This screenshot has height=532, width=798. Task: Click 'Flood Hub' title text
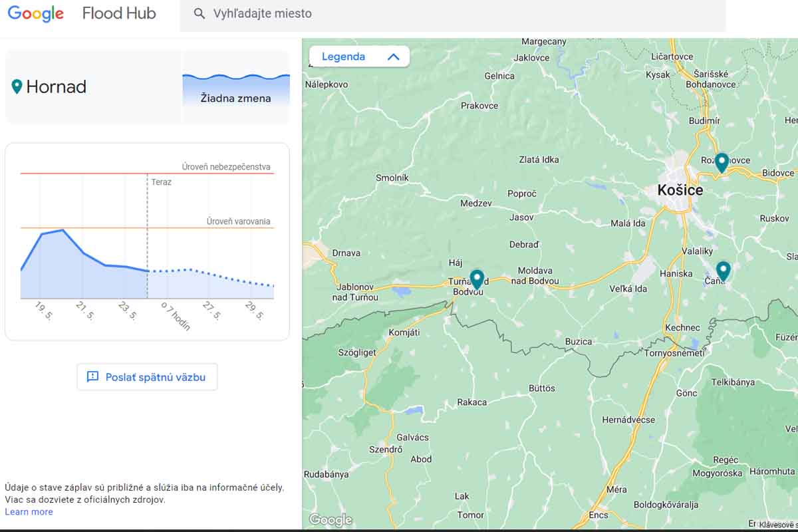tap(119, 13)
